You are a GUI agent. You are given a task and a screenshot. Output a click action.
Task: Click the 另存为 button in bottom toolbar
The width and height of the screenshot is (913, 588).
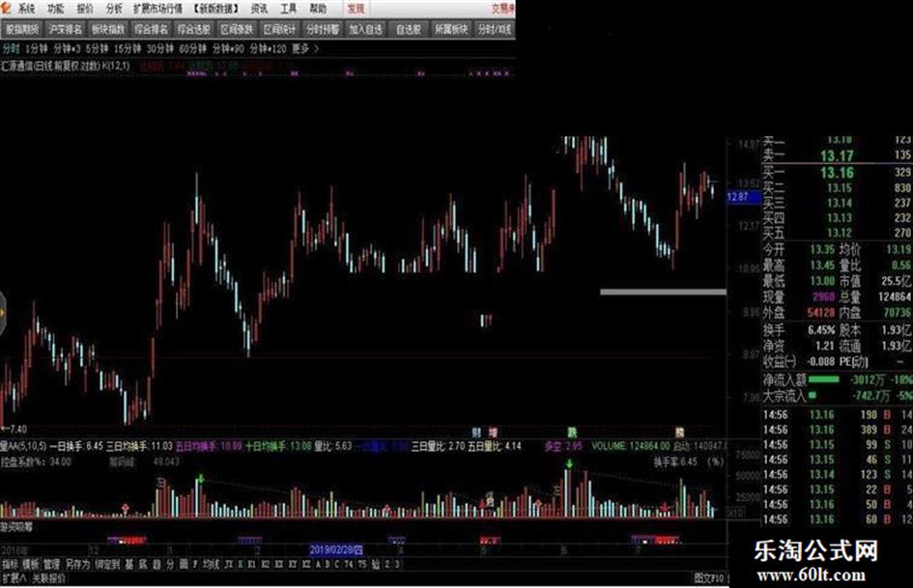click(77, 564)
